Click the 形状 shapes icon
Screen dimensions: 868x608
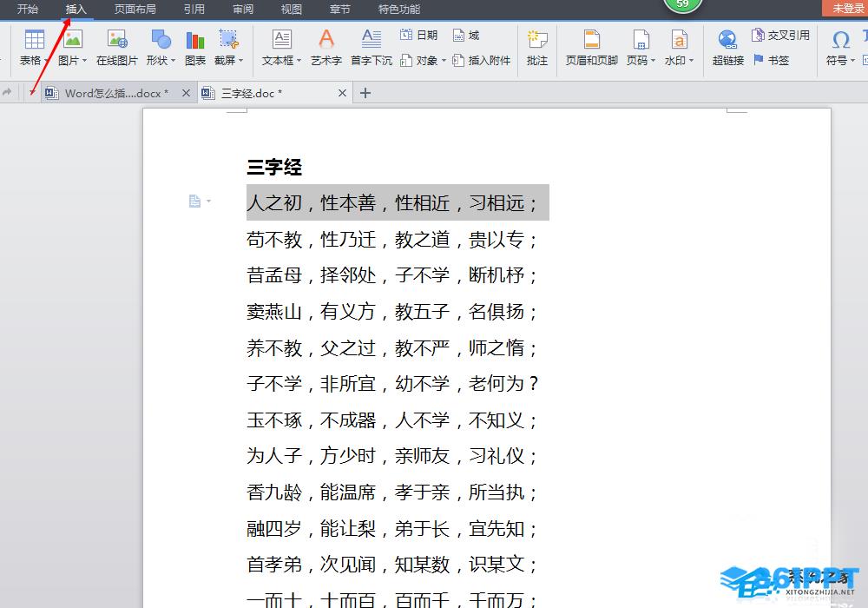pos(161,40)
